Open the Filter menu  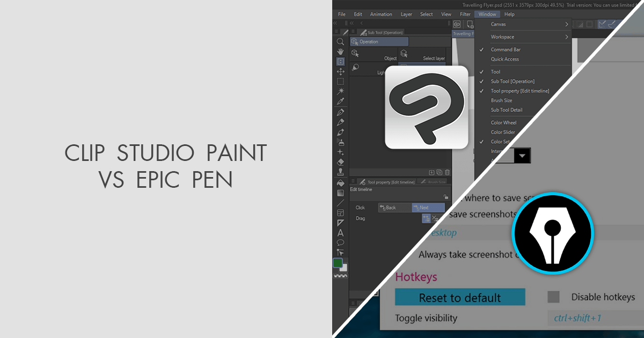pyautogui.click(x=465, y=14)
